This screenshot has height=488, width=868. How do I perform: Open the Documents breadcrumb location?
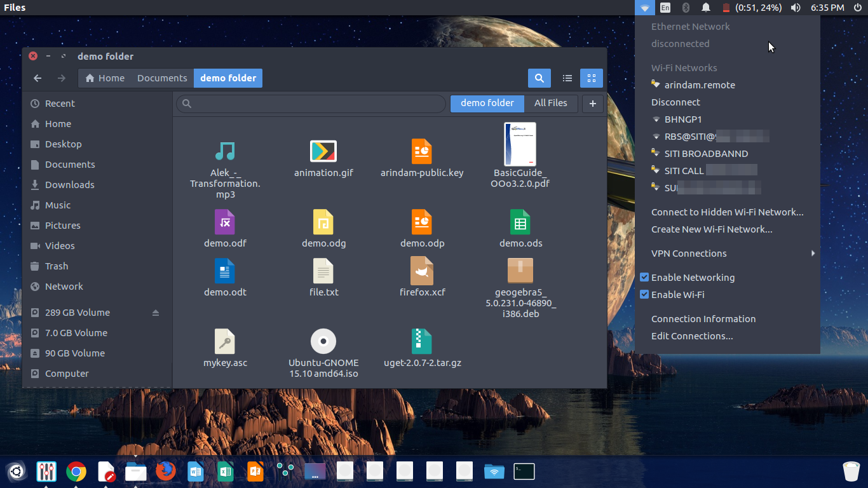(161, 78)
